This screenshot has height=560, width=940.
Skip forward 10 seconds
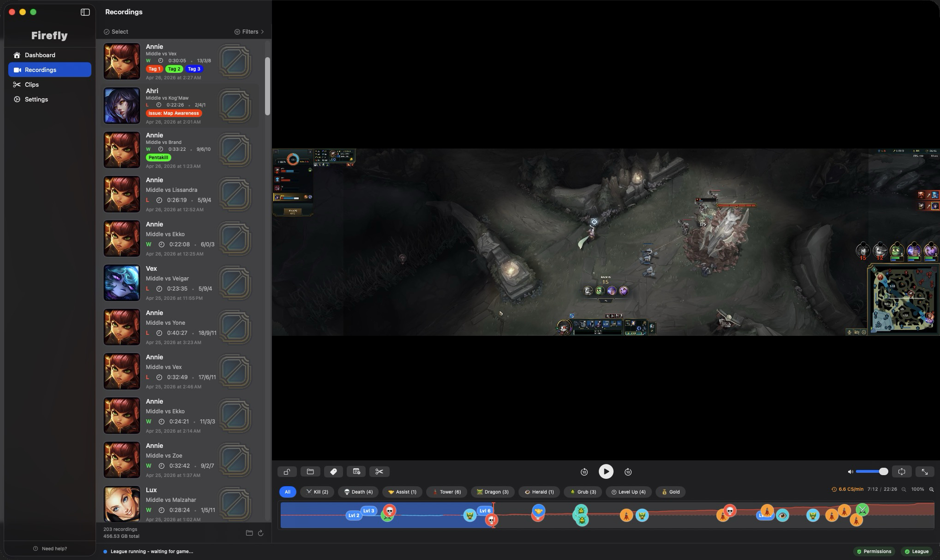(x=628, y=471)
